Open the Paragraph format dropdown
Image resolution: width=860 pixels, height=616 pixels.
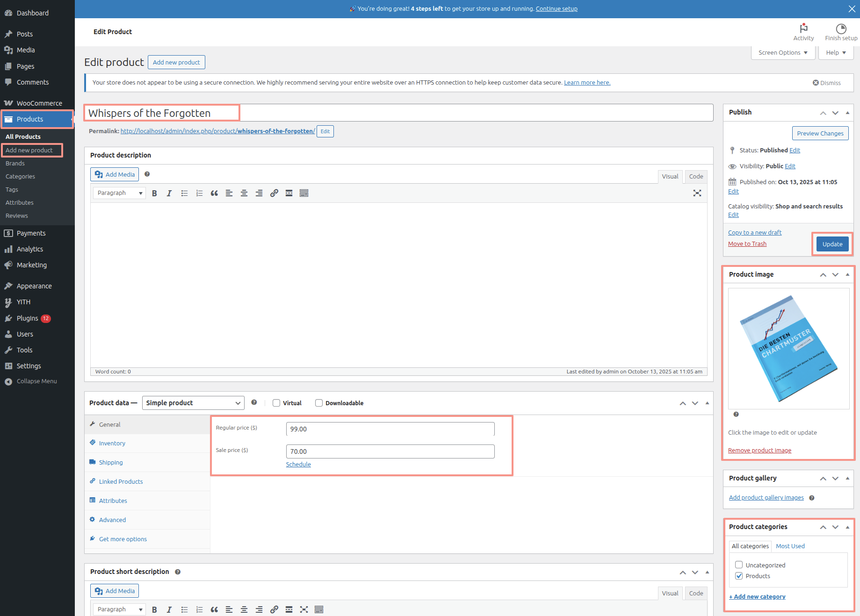tap(119, 193)
